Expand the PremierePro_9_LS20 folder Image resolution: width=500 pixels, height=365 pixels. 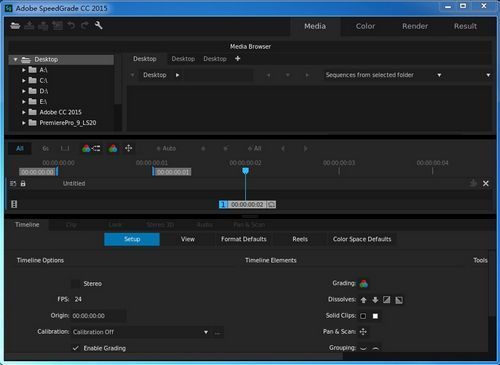(x=24, y=123)
